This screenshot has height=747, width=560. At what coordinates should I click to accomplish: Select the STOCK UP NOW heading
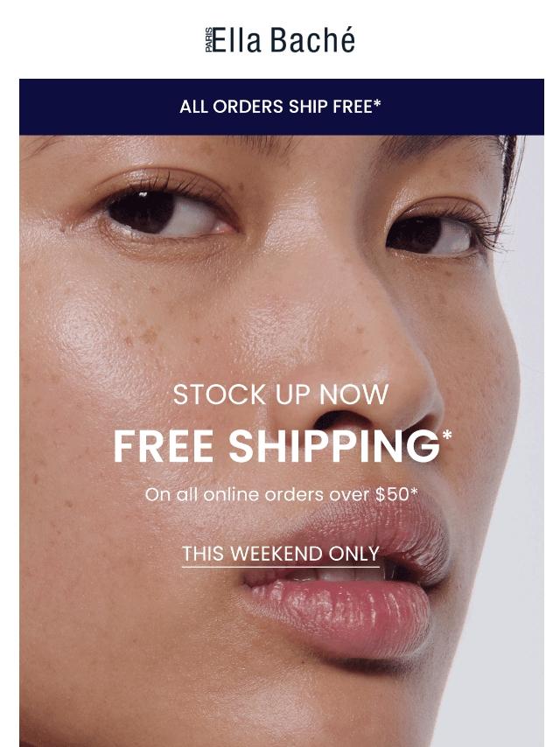click(280, 394)
